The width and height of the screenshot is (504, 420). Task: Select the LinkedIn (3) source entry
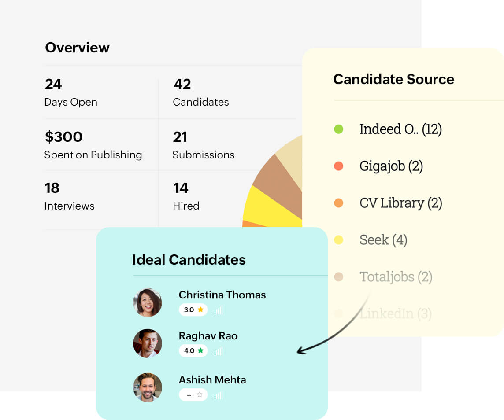pos(395,314)
